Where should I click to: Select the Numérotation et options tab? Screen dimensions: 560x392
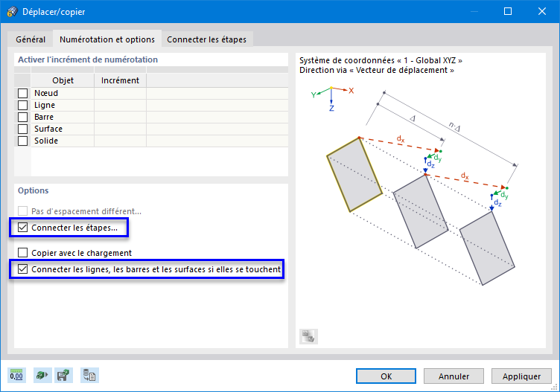(x=107, y=39)
